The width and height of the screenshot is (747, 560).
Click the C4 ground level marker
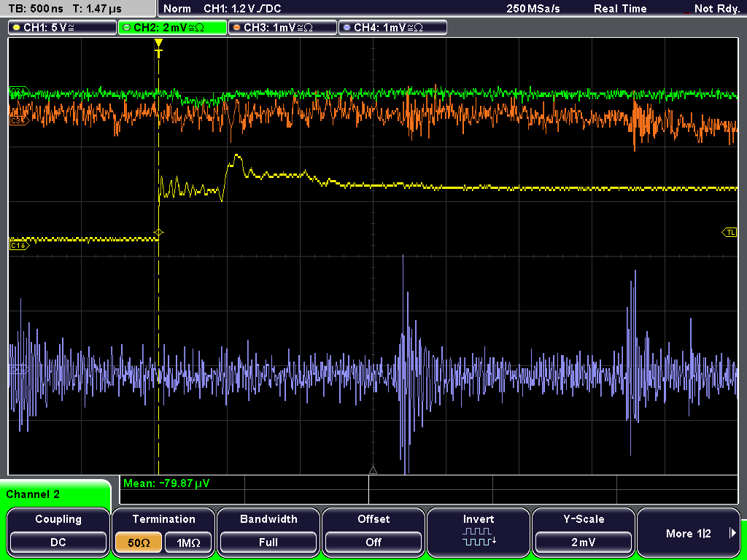point(19,370)
